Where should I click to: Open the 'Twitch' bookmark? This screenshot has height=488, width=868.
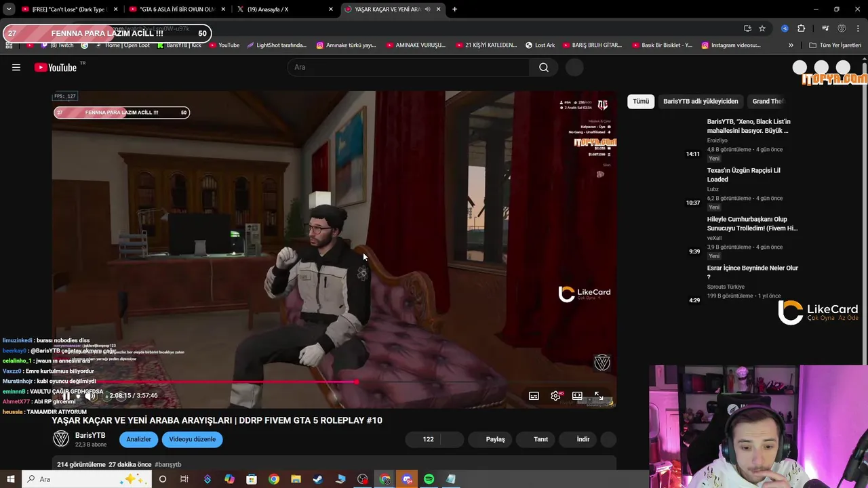(x=57, y=45)
